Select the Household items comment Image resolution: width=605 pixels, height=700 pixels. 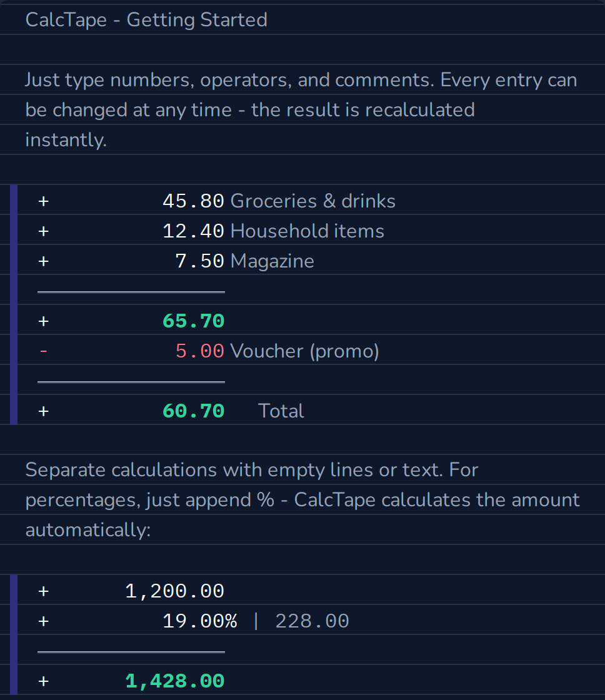[x=307, y=231]
